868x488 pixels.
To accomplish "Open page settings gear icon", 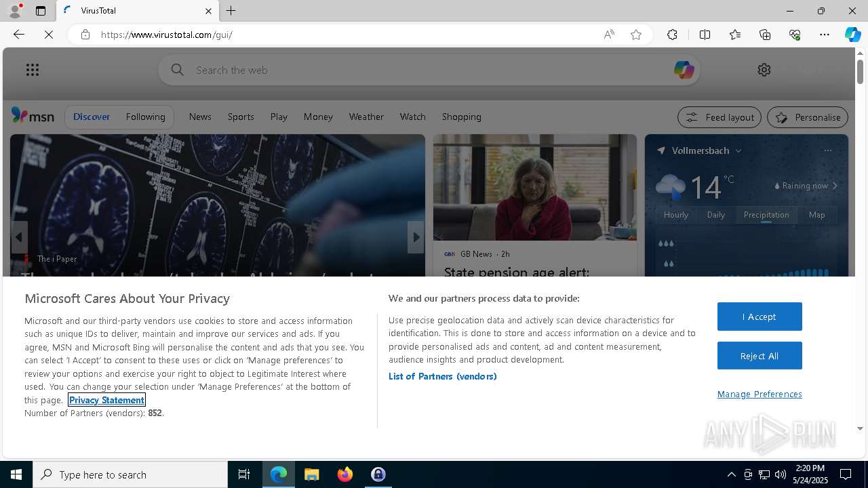I will click(x=764, y=70).
